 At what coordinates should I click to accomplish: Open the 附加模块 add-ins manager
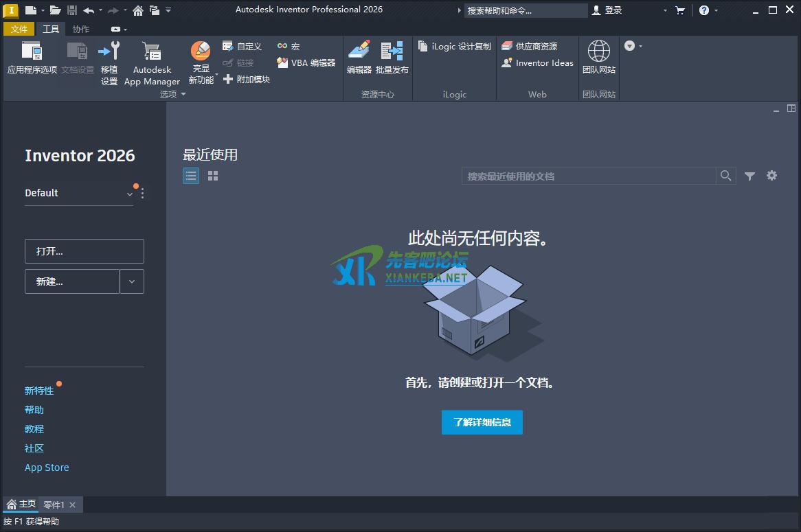click(246, 80)
